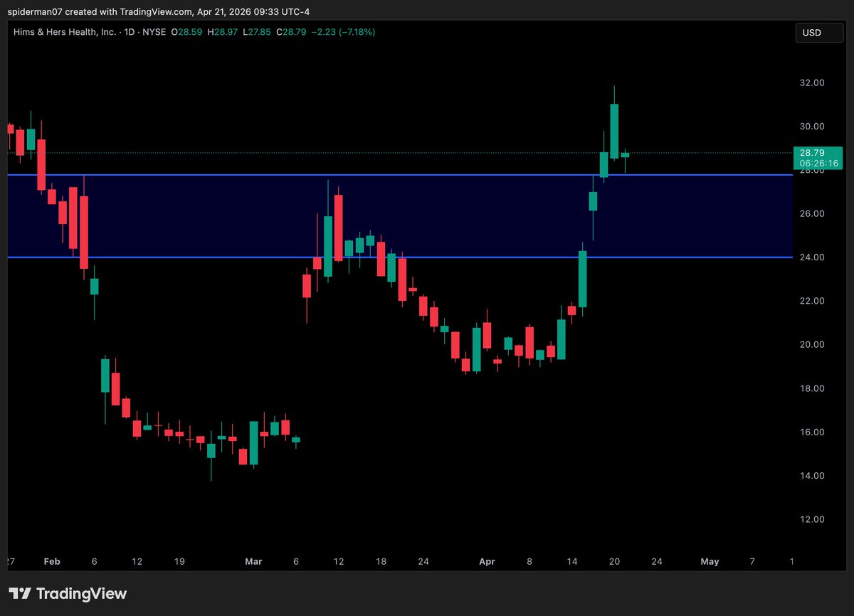Click the 26.00 price axis label

pos(812,213)
